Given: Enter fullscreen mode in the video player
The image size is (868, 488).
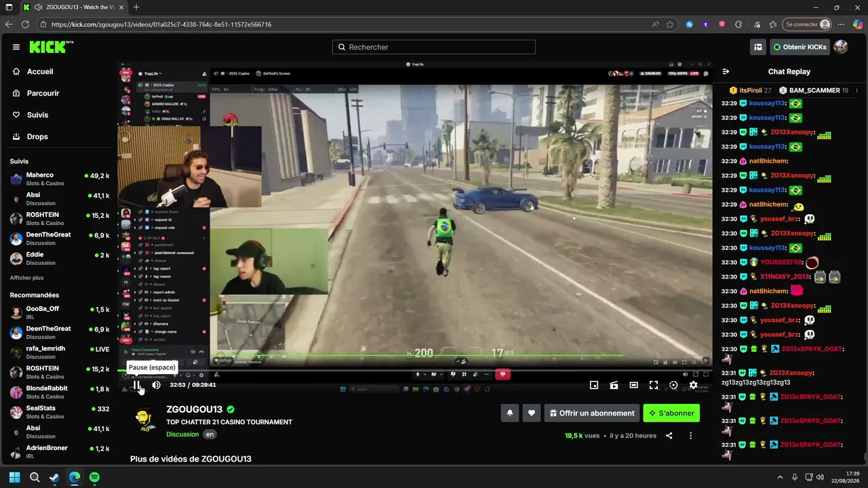Looking at the screenshot, I should pyautogui.click(x=654, y=385).
